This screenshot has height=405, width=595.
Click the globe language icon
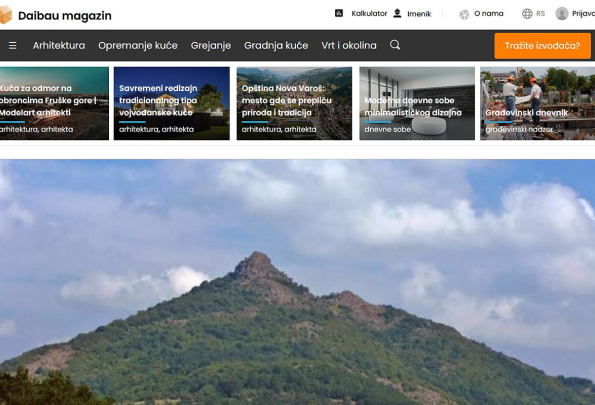(527, 14)
